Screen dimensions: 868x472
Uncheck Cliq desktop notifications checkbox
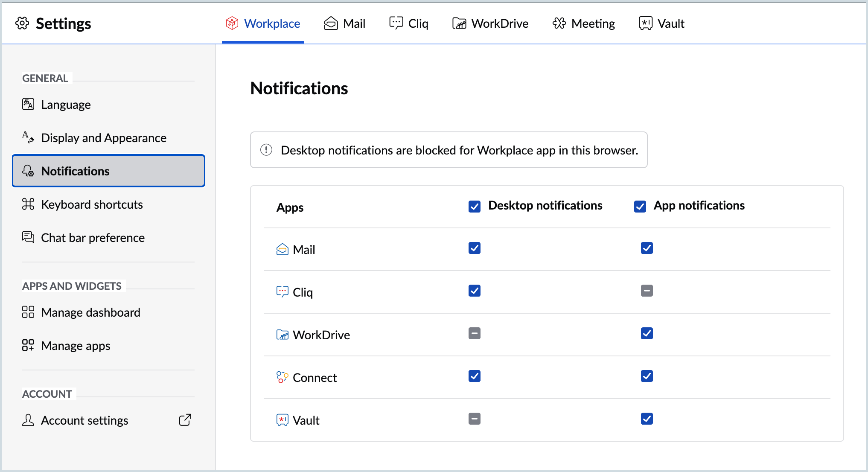coord(475,291)
